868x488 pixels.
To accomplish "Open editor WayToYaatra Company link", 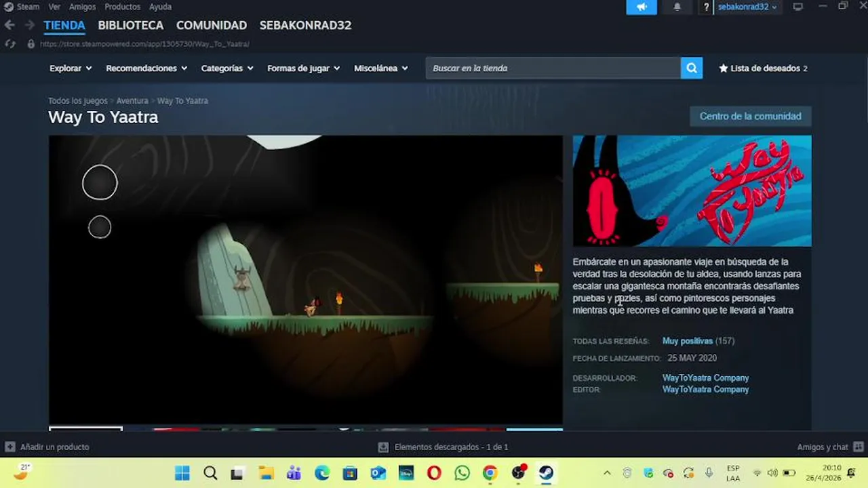I will click(x=705, y=389).
